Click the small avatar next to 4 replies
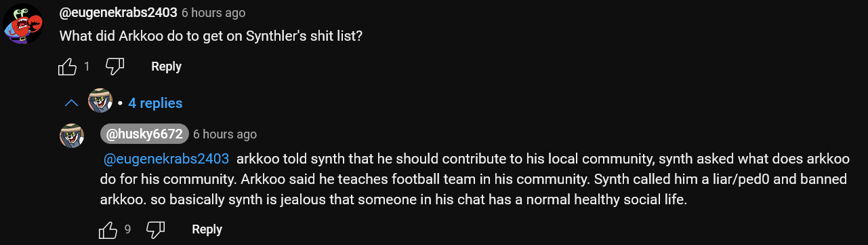This screenshot has height=245, width=868. click(100, 100)
